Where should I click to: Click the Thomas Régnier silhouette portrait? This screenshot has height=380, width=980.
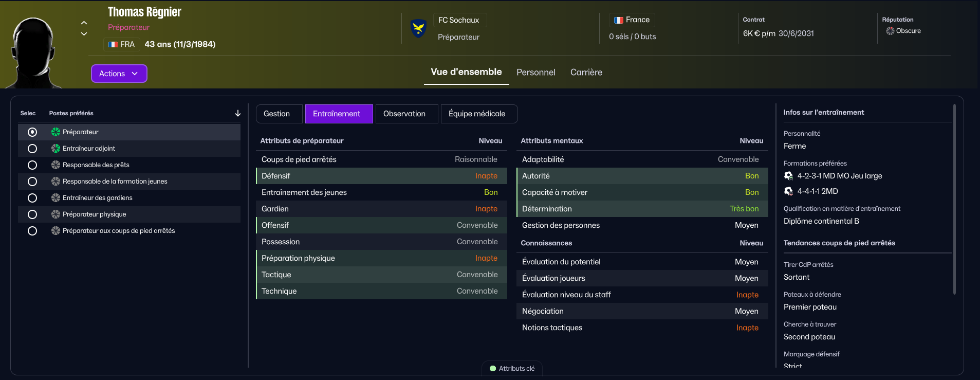34,52
